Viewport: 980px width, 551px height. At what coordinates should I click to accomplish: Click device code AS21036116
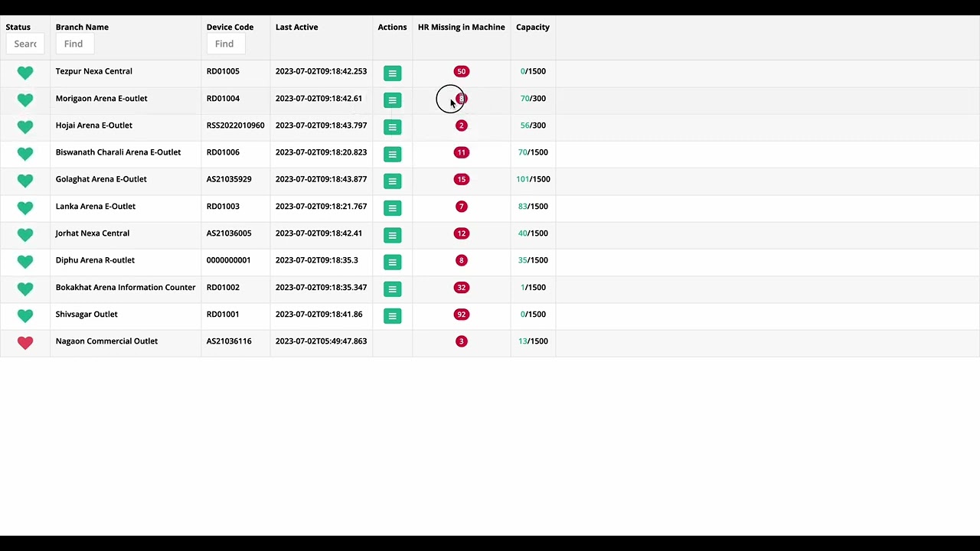click(229, 341)
